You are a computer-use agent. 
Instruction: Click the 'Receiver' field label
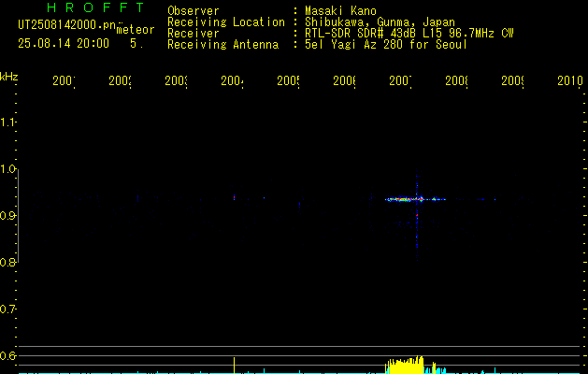(x=194, y=34)
